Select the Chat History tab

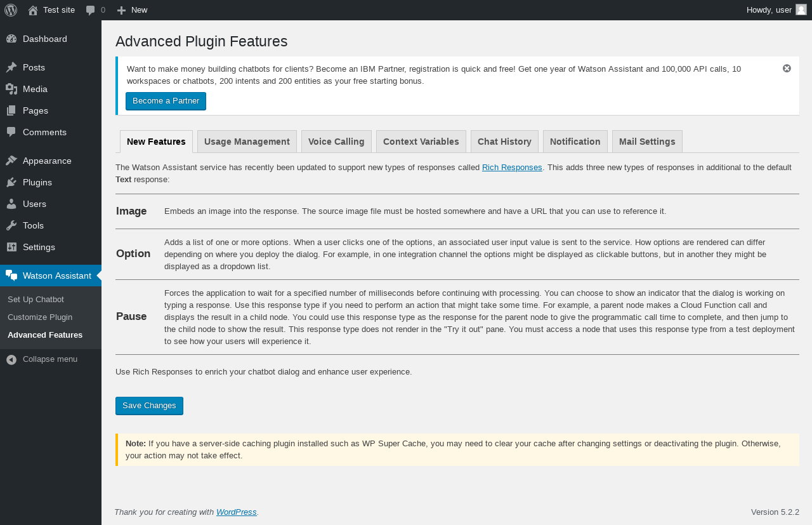click(504, 142)
